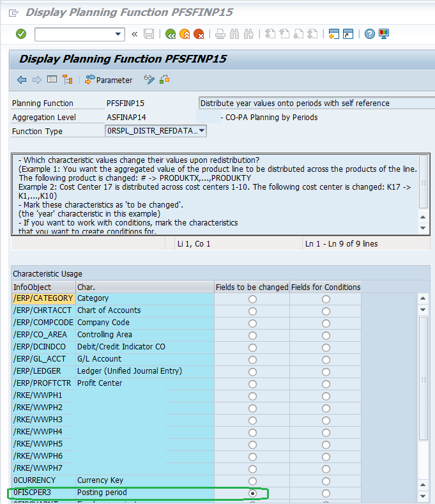The height and width of the screenshot is (504, 435).
Task: Click the red Cancel icon
Action: [199, 34]
